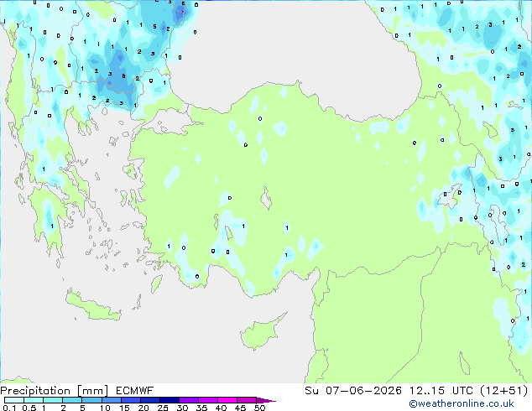This screenshot has height=411, width=532.
Task: Click the 40–45 mm magenta legend swatch
Action: 227,400
